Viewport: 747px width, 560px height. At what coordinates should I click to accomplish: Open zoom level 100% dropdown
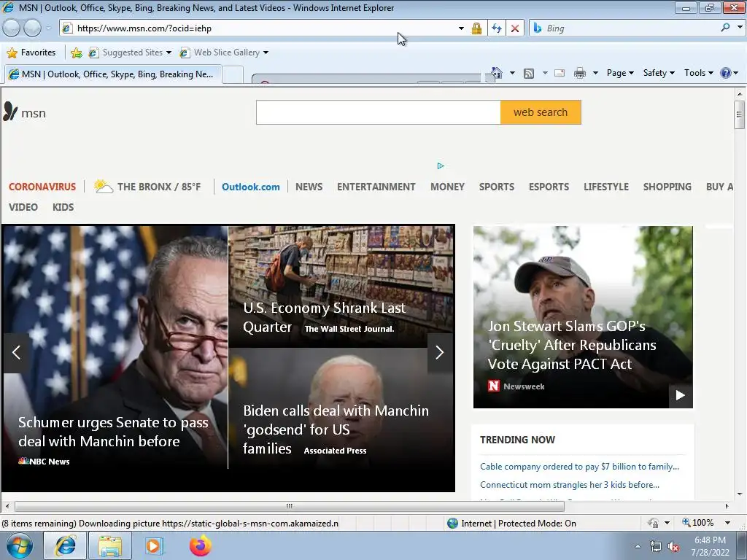[727, 523]
